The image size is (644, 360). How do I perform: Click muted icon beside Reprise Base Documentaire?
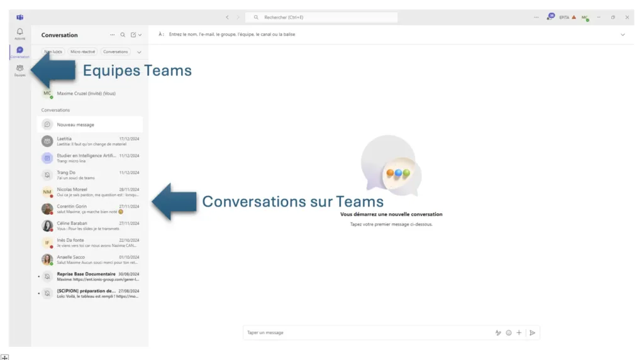coord(47,276)
